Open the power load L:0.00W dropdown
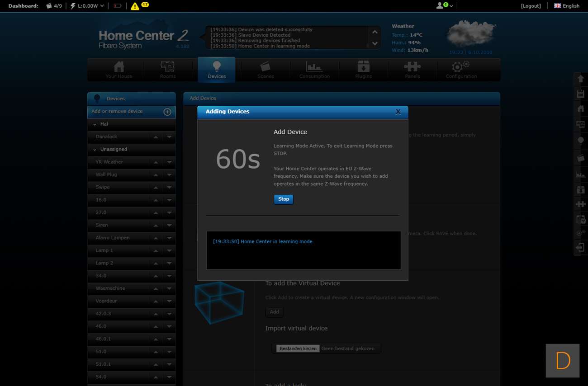Screen dimensions: 588x386 pos(87,6)
